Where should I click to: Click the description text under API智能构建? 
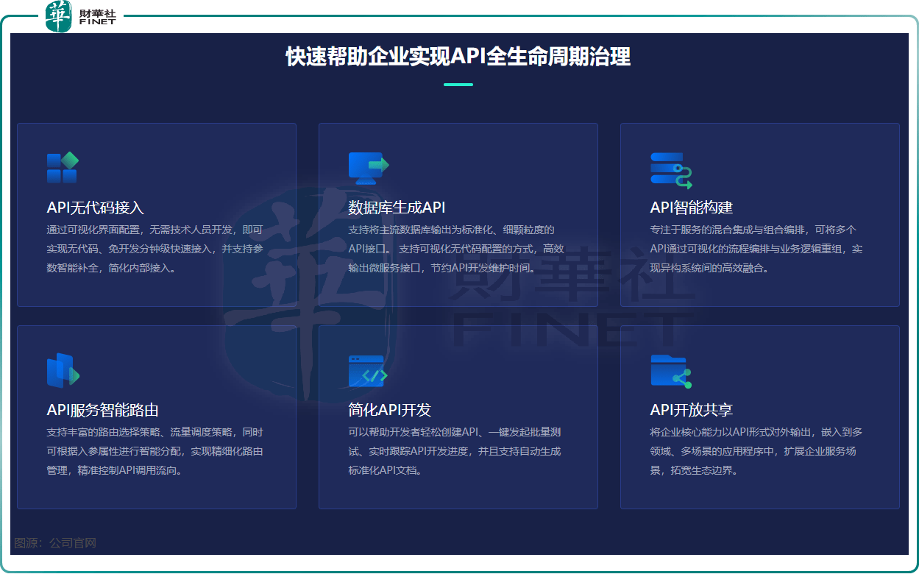[756, 249]
